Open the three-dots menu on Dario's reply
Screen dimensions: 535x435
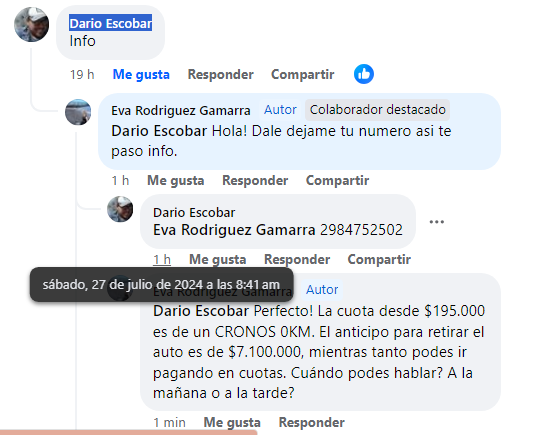(436, 222)
